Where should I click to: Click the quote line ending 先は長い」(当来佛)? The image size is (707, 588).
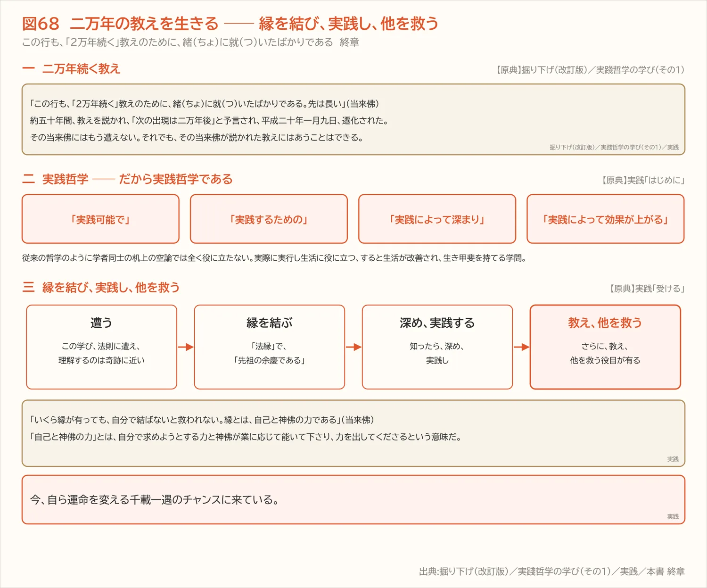pos(205,104)
